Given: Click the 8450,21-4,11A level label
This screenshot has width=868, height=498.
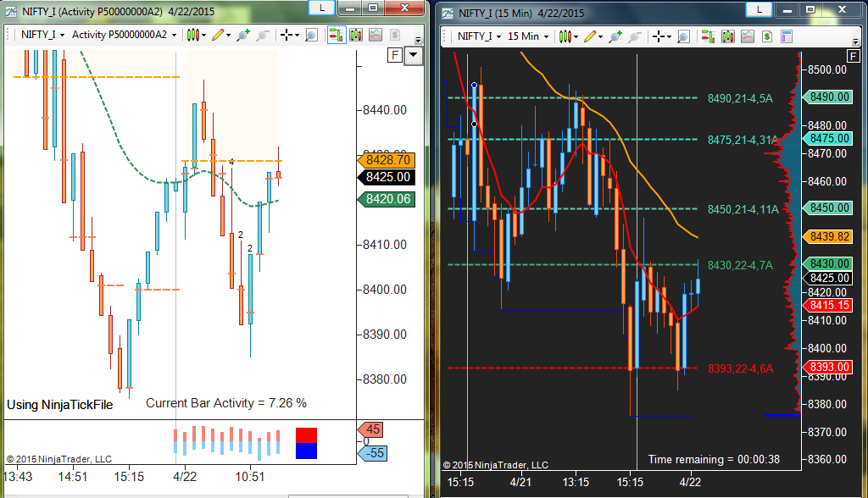Looking at the screenshot, I should [743, 210].
